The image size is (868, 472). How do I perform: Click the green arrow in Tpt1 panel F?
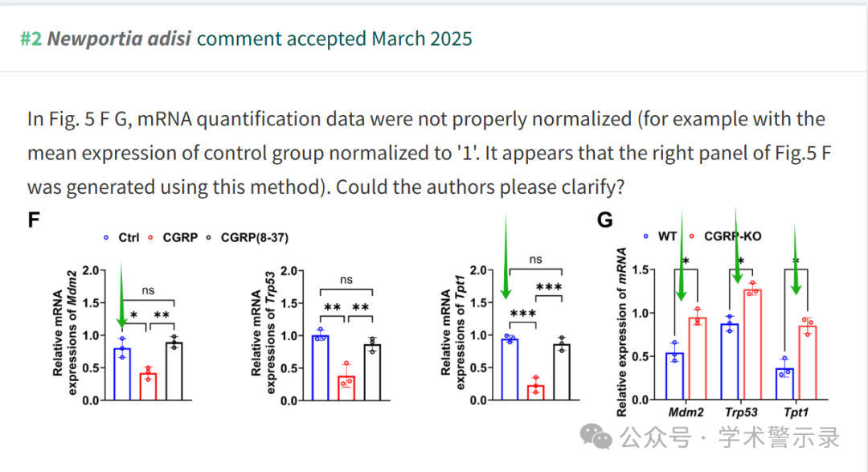click(x=506, y=257)
